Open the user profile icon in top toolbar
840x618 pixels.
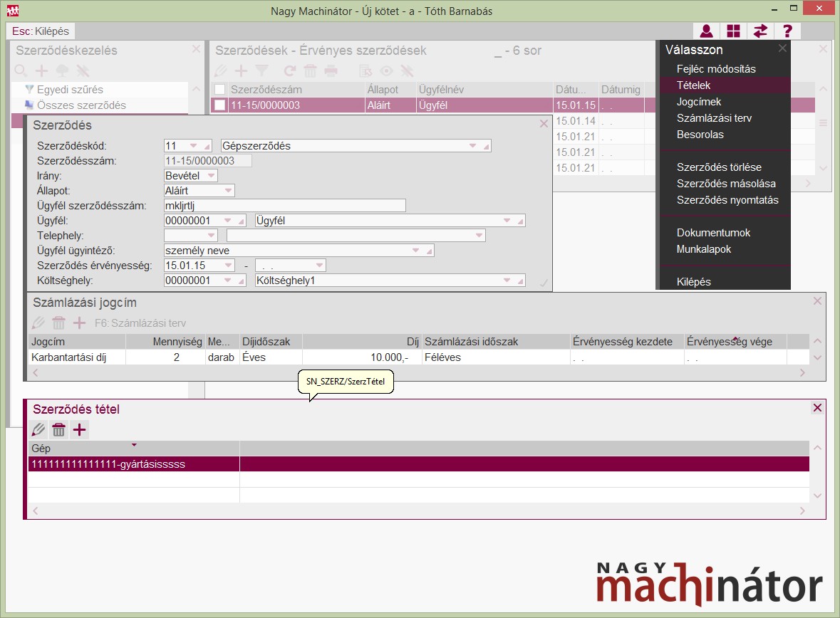click(x=706, y=31)
